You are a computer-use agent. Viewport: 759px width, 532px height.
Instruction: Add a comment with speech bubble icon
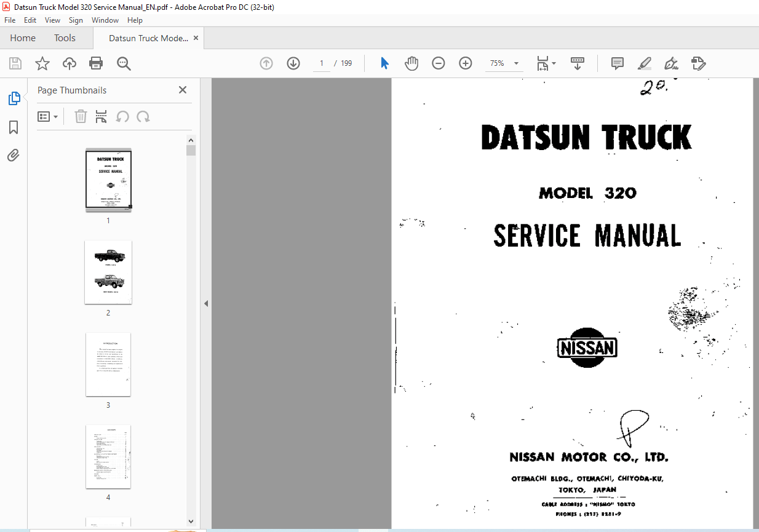(x=618, y=63)
